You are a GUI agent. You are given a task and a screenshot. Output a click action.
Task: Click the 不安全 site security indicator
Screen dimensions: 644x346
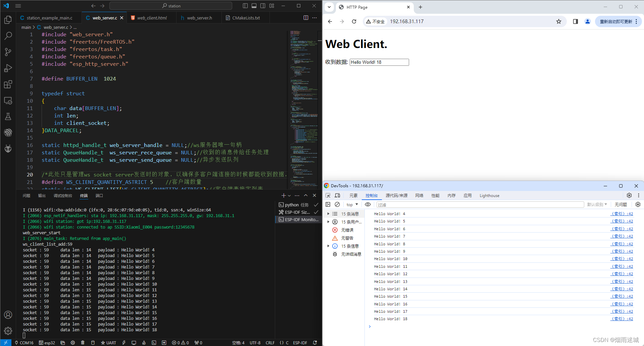376,21
